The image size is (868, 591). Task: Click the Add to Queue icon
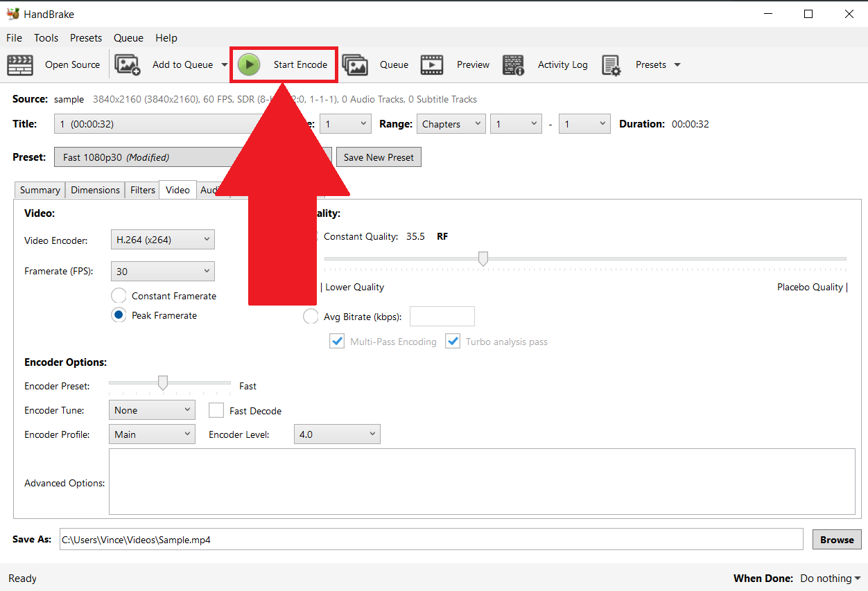[127, 64]
